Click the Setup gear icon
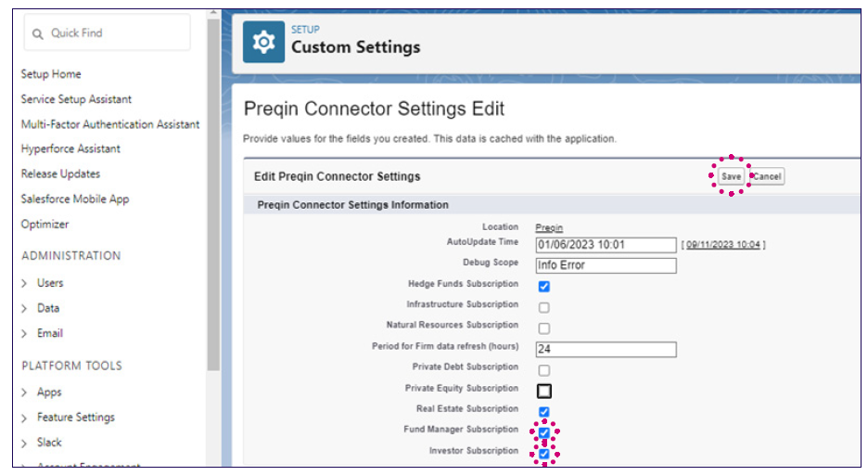The width and height of the screenshot is (868, 476). pyautogui.click(x=263, y=42)
